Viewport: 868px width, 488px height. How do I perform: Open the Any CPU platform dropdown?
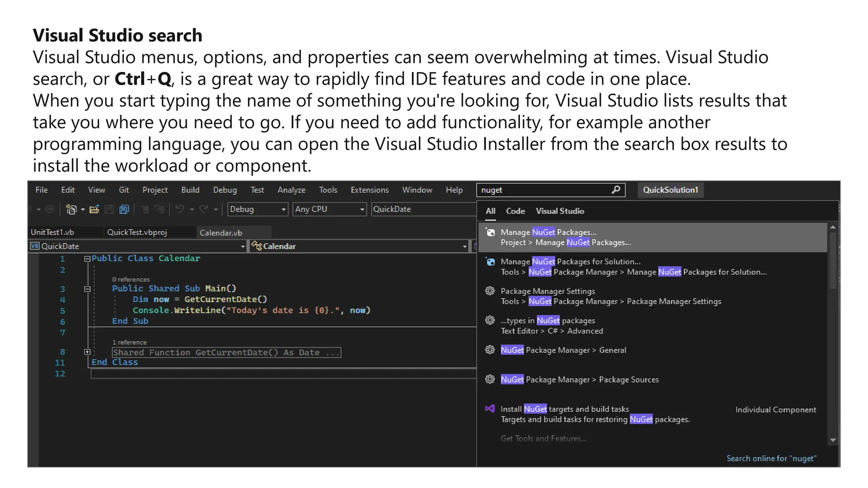329,209
